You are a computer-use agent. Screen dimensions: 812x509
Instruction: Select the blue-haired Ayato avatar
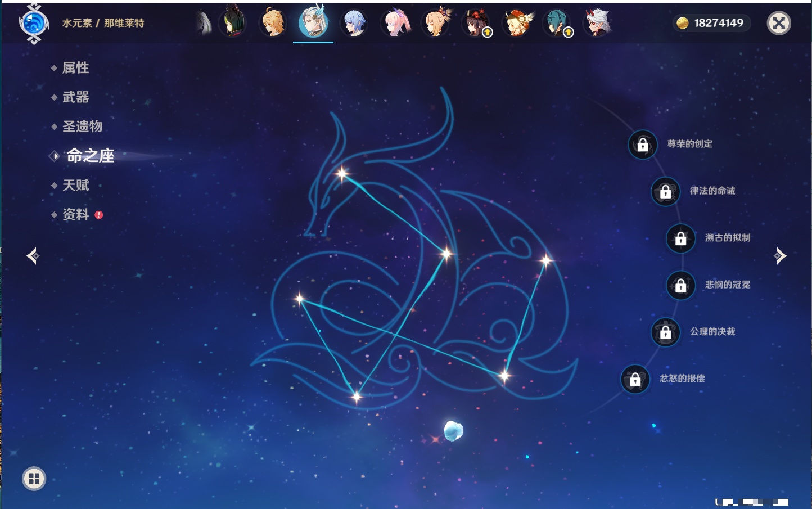(x=354, y=23)
